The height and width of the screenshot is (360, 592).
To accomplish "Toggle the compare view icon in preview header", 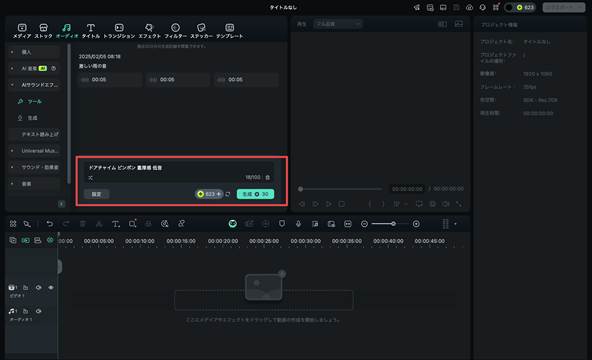I will pyautogui.click(x=442, y=24).
